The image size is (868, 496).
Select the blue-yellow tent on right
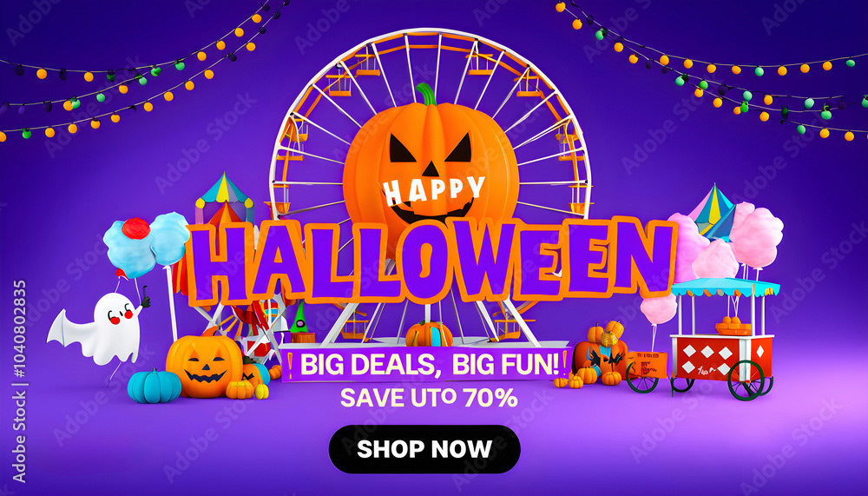[714, 211]
